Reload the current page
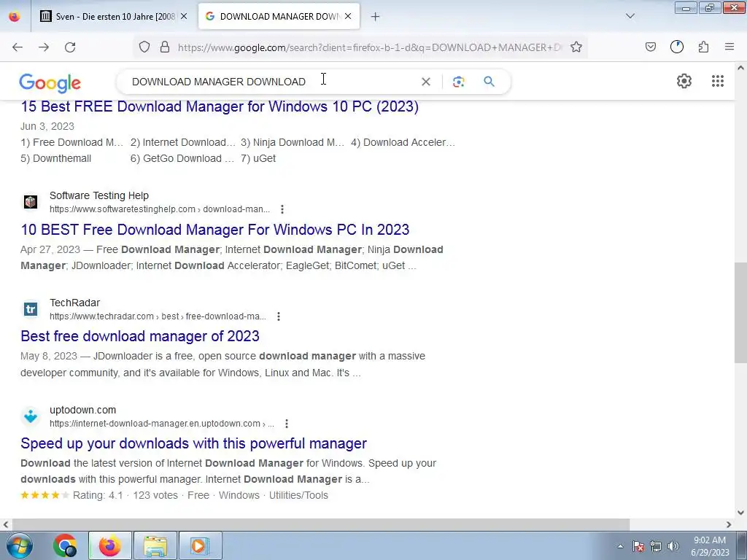Screen dimensions: 747x560 click(x=70, y=47)
